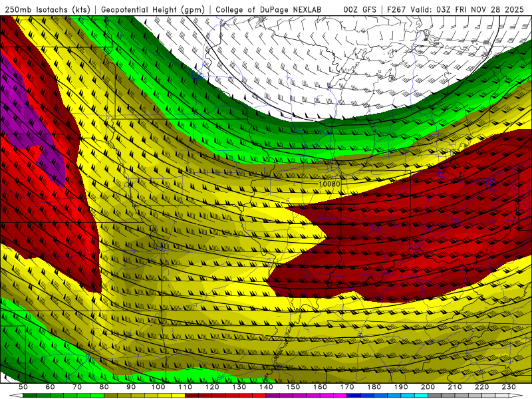Image resolution: width=532 pixels, height=399 pixels.
Task: Click the '170' value on the color scale
Action: tap(347, 387)
